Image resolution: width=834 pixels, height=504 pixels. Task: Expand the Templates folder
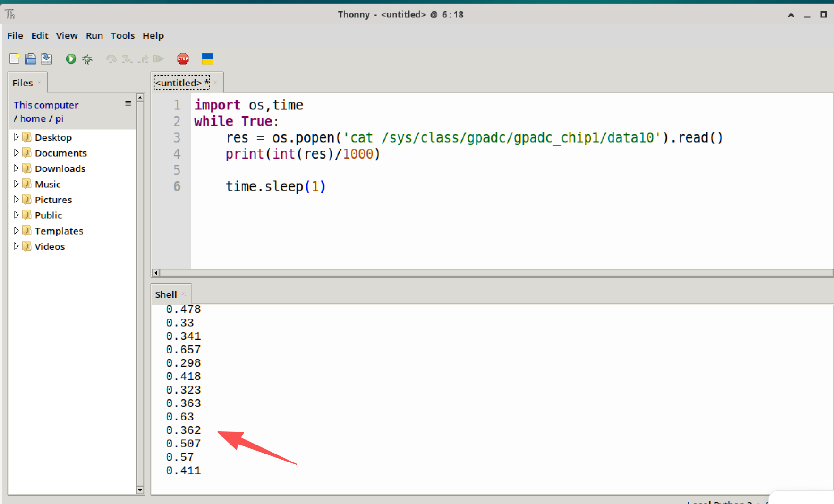point(16,230)
